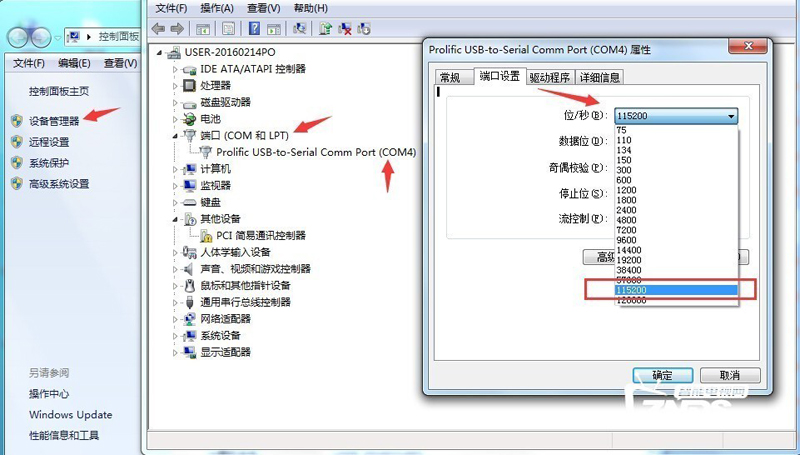Choose 115200 in the baud rate list
Screen dimensions: 800x455
677,290
